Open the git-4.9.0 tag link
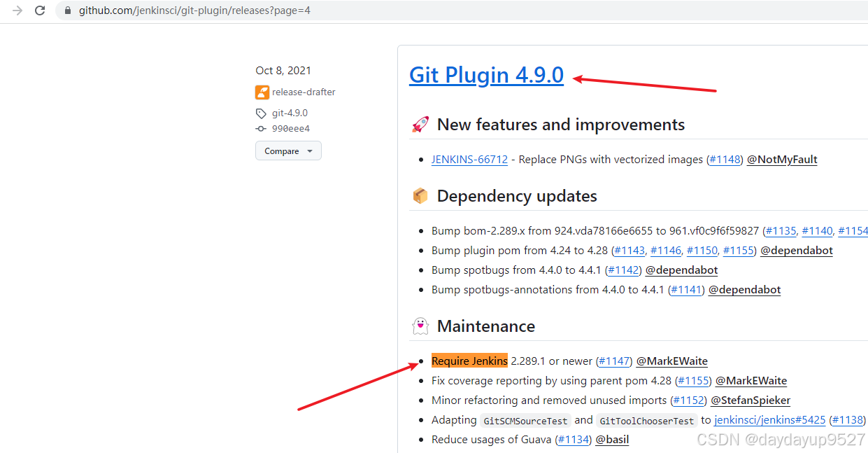Screen dimensions: 868x453 (x=290, y=113)
